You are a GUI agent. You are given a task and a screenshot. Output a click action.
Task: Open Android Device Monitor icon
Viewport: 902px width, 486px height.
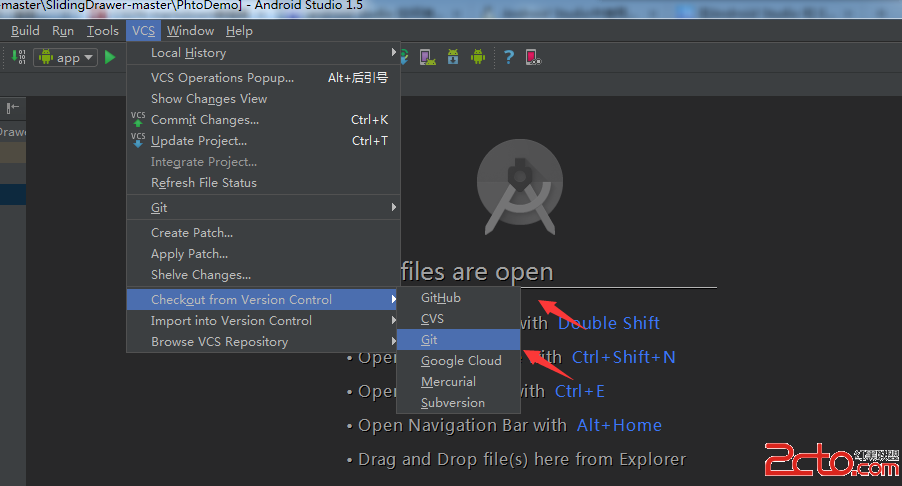point(478,57)
